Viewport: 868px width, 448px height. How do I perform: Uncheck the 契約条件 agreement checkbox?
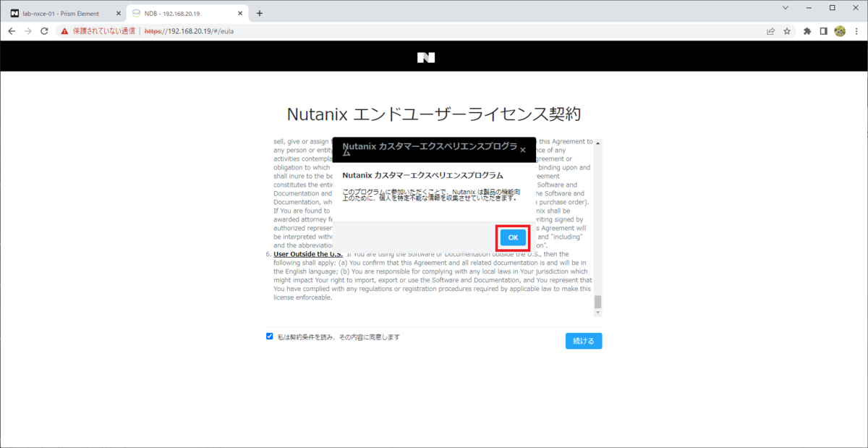[270, 336]
